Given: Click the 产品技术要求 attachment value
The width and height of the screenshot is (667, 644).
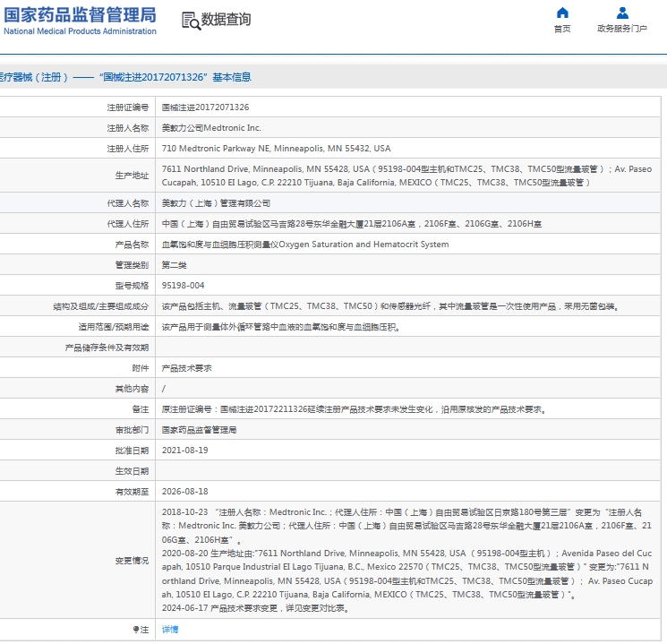Looking at the screenshot, I should point(186,368).
